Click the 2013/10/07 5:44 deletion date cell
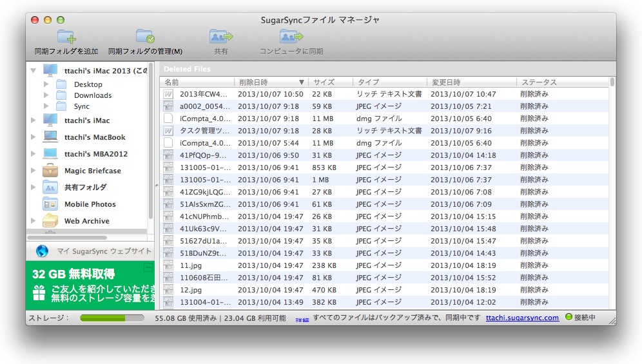This screenshot has height=364, width=642. point(268,143)
